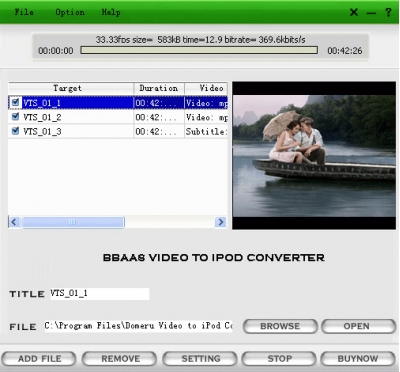Image resolution: width=400 pixels, height=372 pixels.
Task: Open the Help menu
Action: click(x=111, y=12)
